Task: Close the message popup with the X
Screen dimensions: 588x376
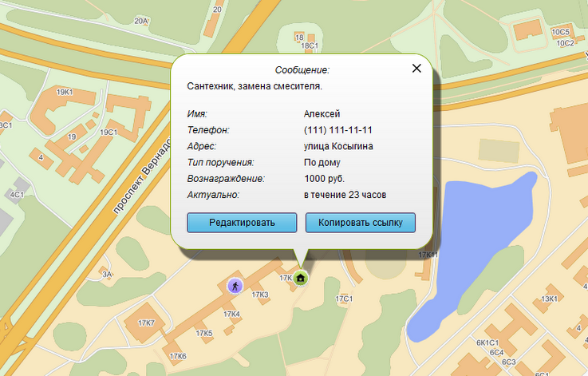Action: (x=416, y=69)
